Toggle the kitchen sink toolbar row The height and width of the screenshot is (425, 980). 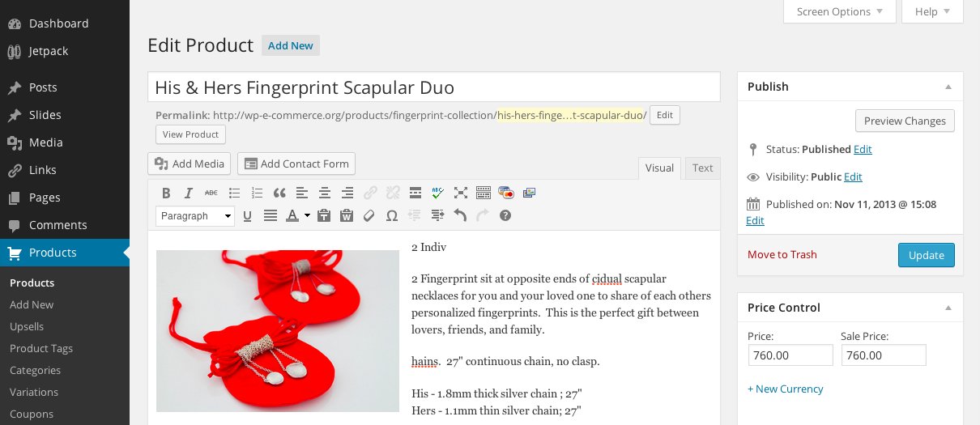click(484, 193)
